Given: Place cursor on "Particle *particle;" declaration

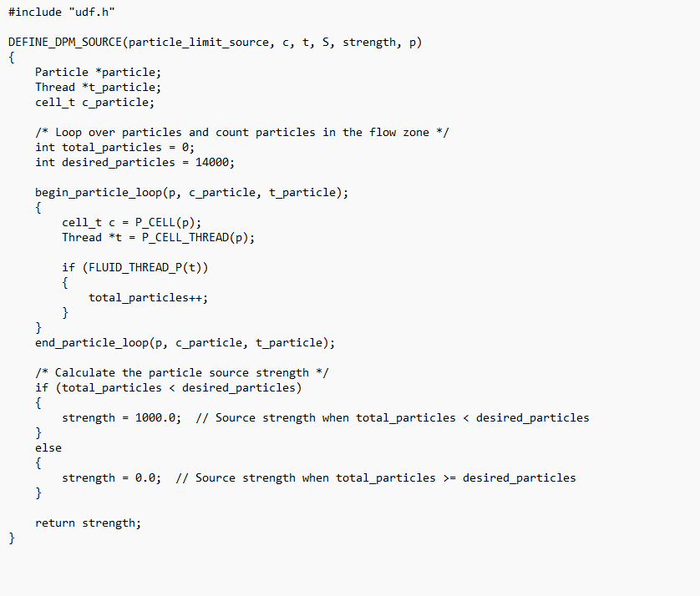Looking at the screenshot, I should pyautogui.click(x=98, y=72).
